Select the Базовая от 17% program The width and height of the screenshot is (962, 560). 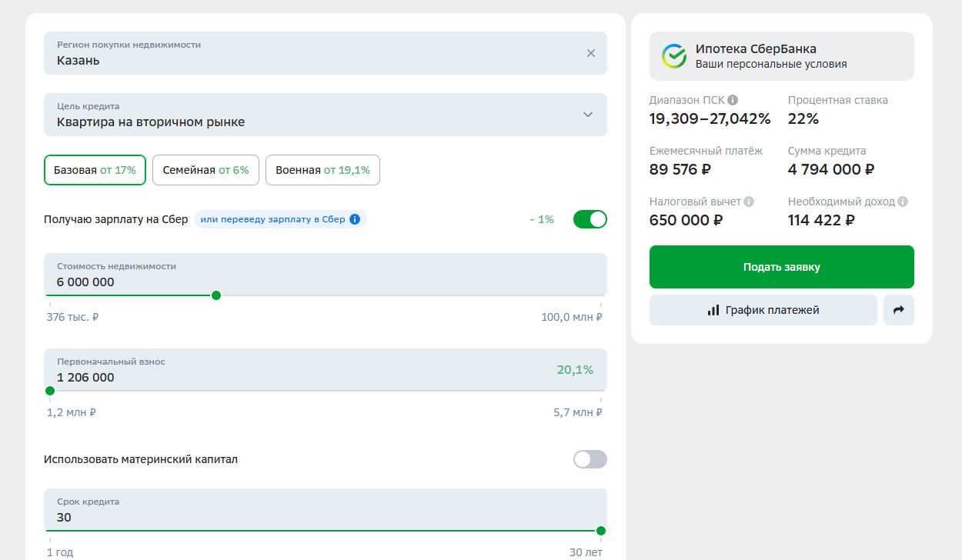click(95, 170)
